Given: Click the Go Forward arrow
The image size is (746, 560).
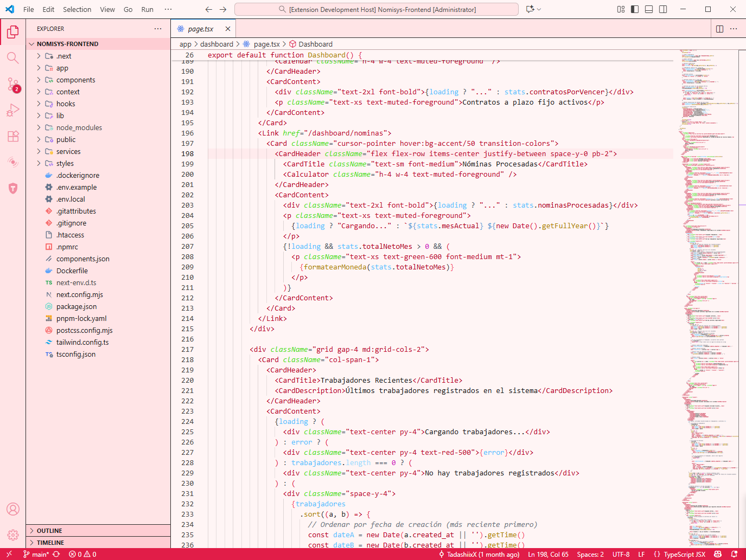Looking at the screenshot, I should pos(223,9).
